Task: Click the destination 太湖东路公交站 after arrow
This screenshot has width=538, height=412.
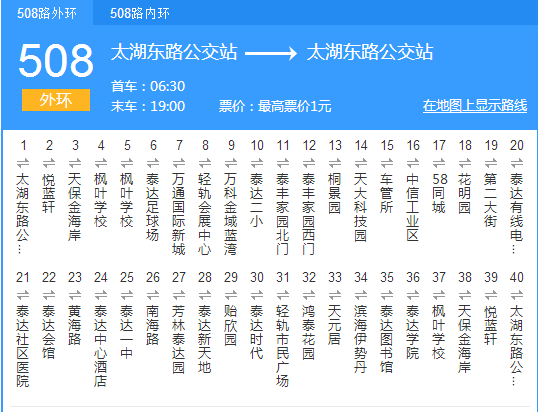Action: (x=370, y=52)
